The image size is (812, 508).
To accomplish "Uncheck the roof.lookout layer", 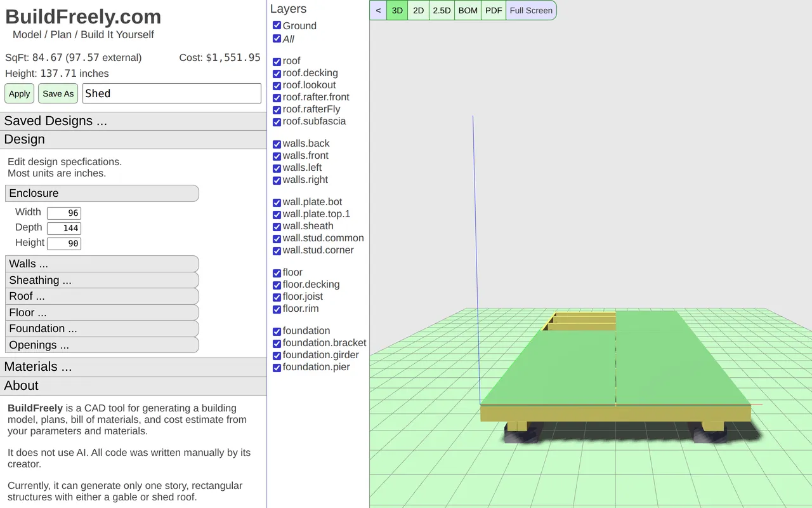I will coord(277,86).
